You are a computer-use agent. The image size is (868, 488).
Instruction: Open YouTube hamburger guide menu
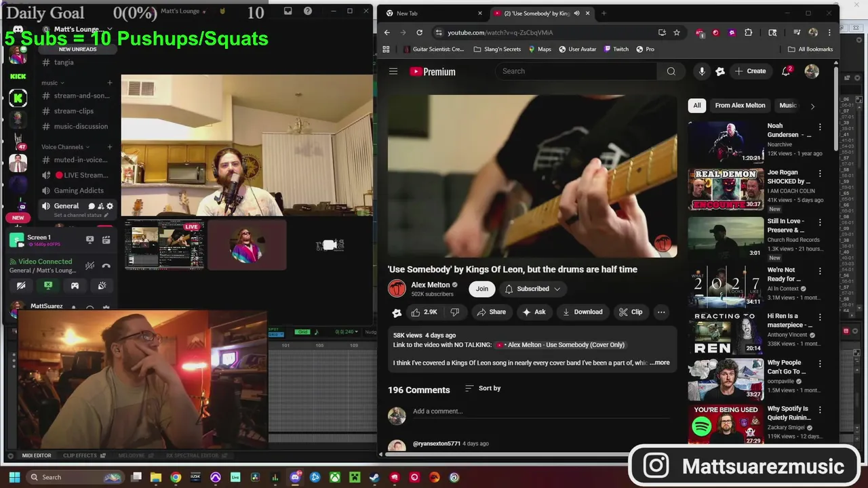(393, 71)
